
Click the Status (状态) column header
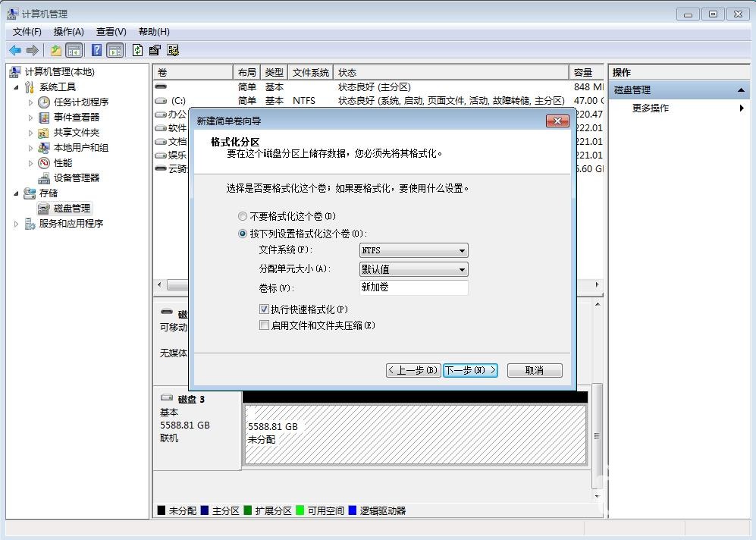coord(451,72)
